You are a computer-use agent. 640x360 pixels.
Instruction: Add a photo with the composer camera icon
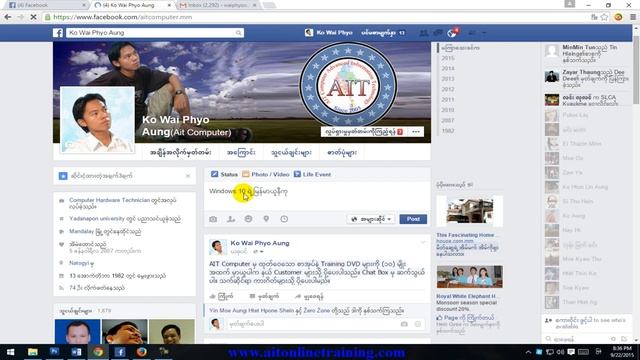(213, 219)
